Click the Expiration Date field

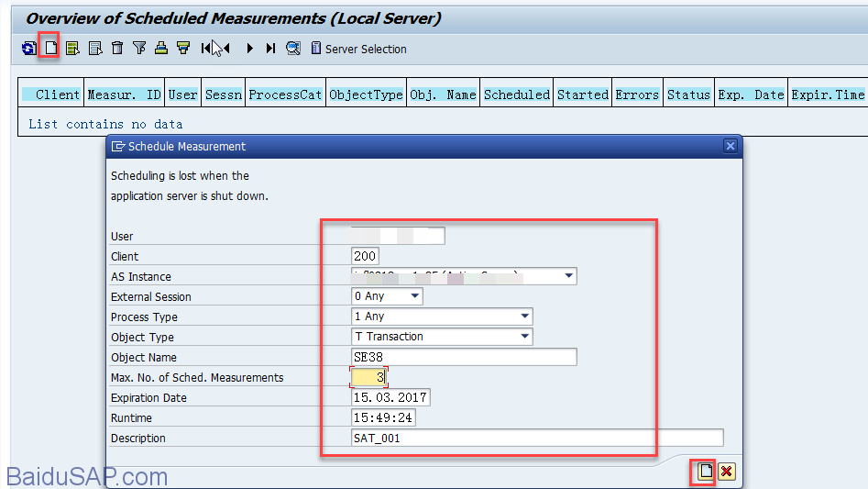tap(390, 397)
